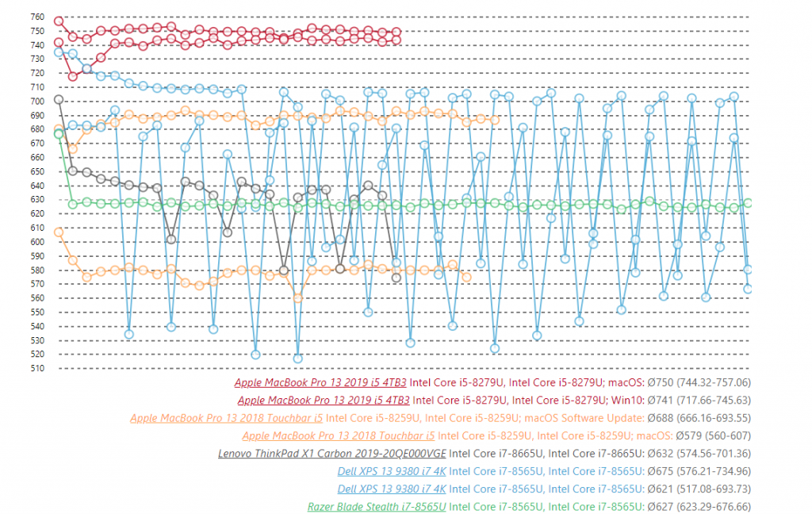This screenshot has width=812, height=514.
Task: Open Dell XPS 13 9380 link with Ø675
Action: coord(392,471)
